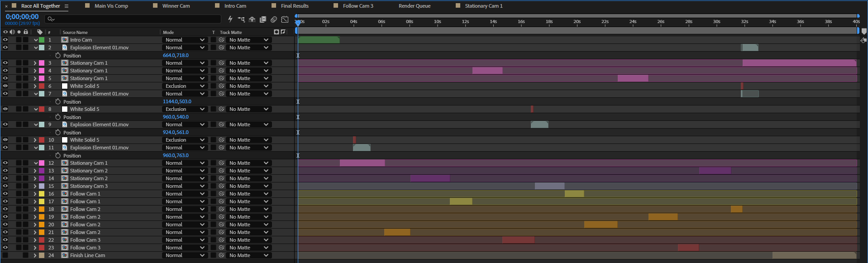The width and height of the screenshot is (868, 263).
Task: Click the 20s mark on the time ruler
Action: (x=577, y=21)
